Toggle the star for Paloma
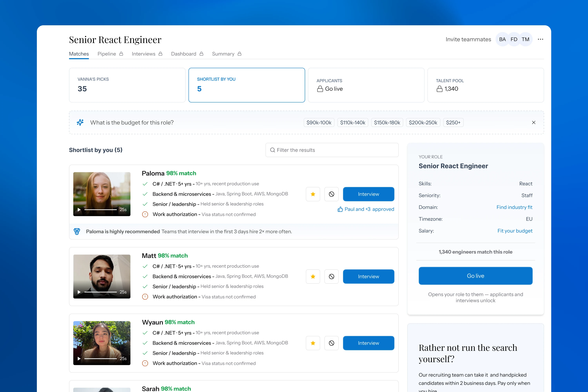Image resolution: width=588 pixels, height=392 pixels. coord(313,194)
